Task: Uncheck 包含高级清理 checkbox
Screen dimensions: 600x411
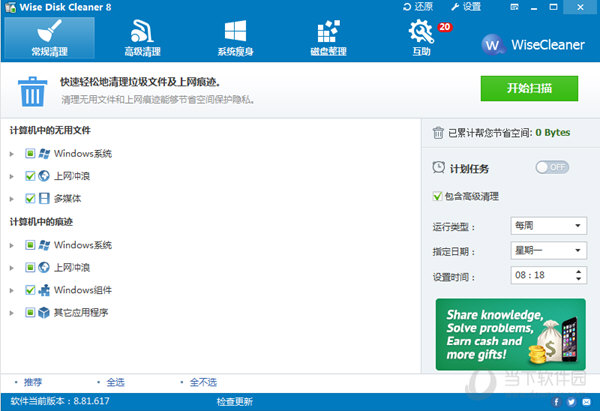Action: point(437,196)
